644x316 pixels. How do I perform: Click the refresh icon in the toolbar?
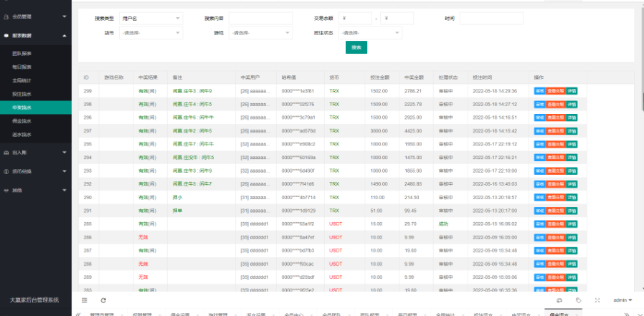(103, 300)
